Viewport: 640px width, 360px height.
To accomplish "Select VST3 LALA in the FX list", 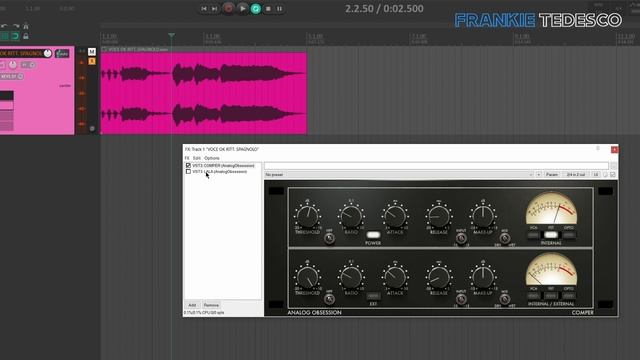I will pos(220,172).
